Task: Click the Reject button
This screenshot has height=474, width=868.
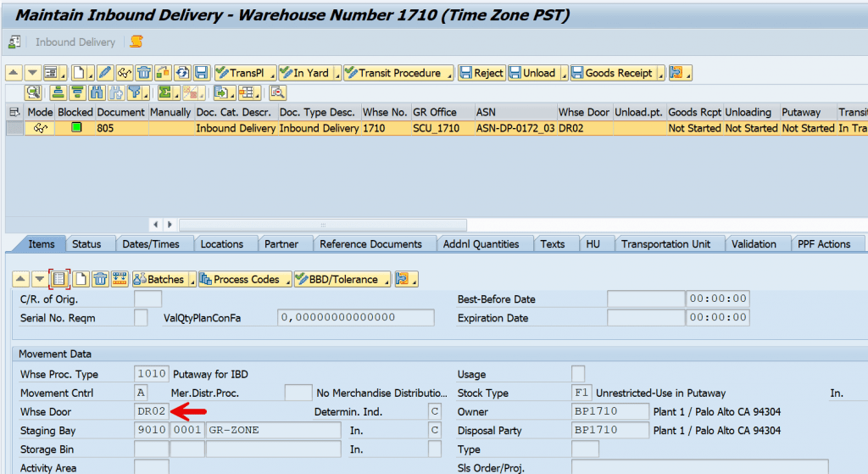Action: coord(481,73)
